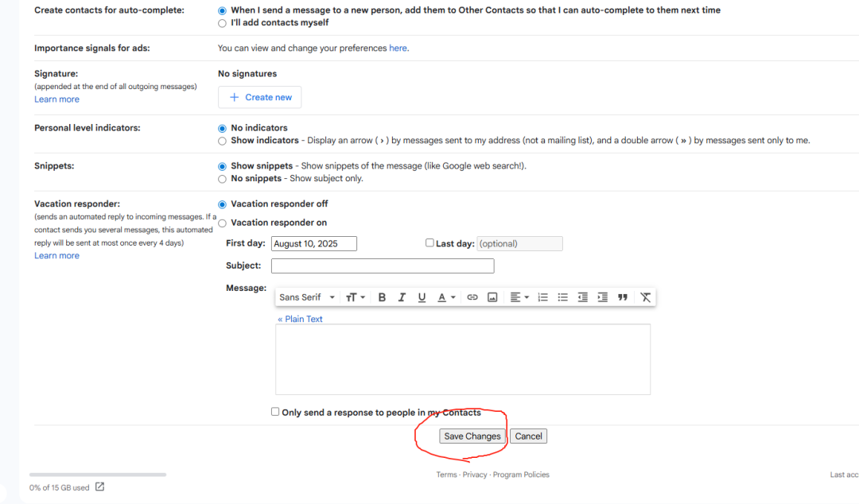Image resolution: width=859 pixels, height=504 pixels.
Task: Open the text color picker
Action: 446,297
